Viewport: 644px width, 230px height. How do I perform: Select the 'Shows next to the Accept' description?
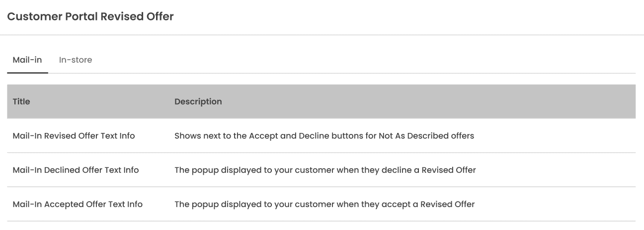click(324, 135)
